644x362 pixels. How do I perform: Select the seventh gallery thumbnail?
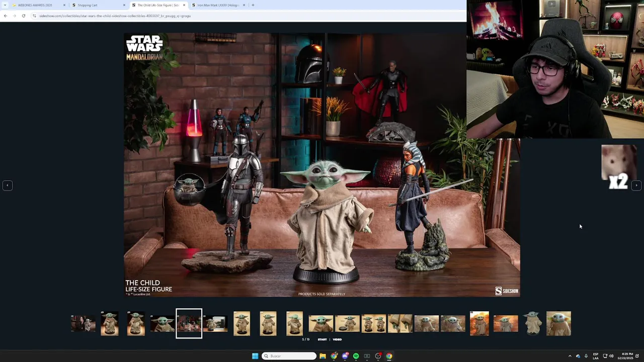pyautogui.click(x=242, y=323)
